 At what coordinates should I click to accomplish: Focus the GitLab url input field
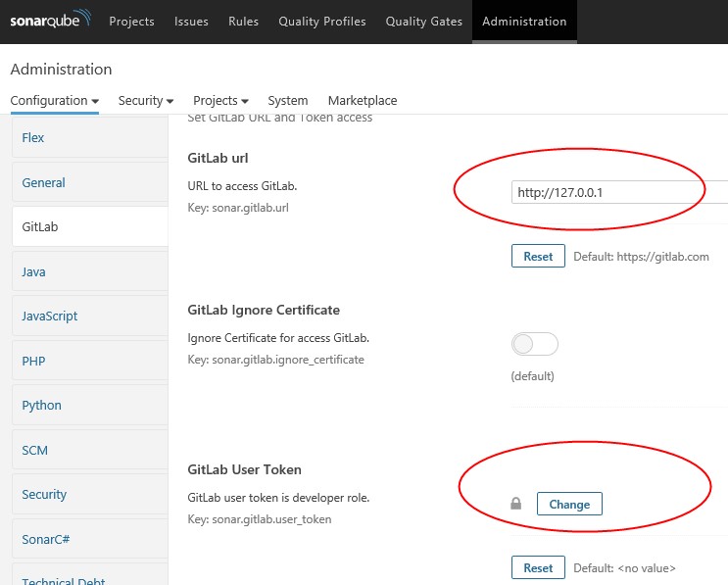tap(619, 192)
